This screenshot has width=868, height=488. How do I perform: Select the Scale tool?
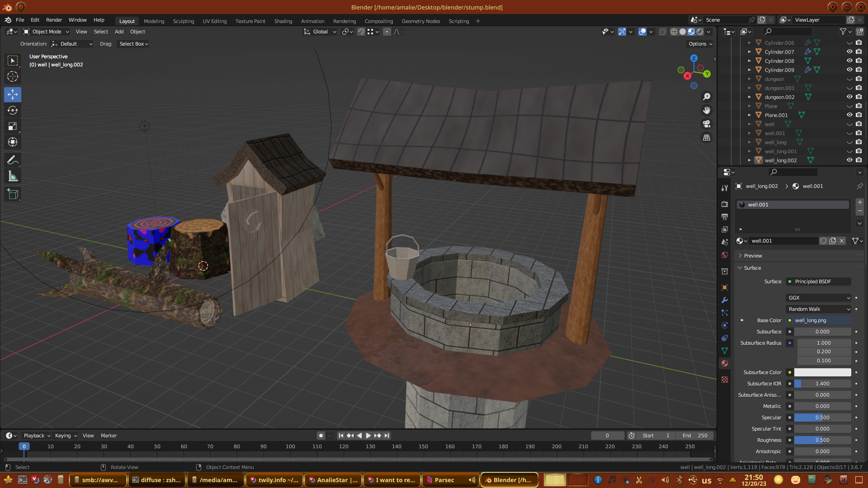coord(13,127)
